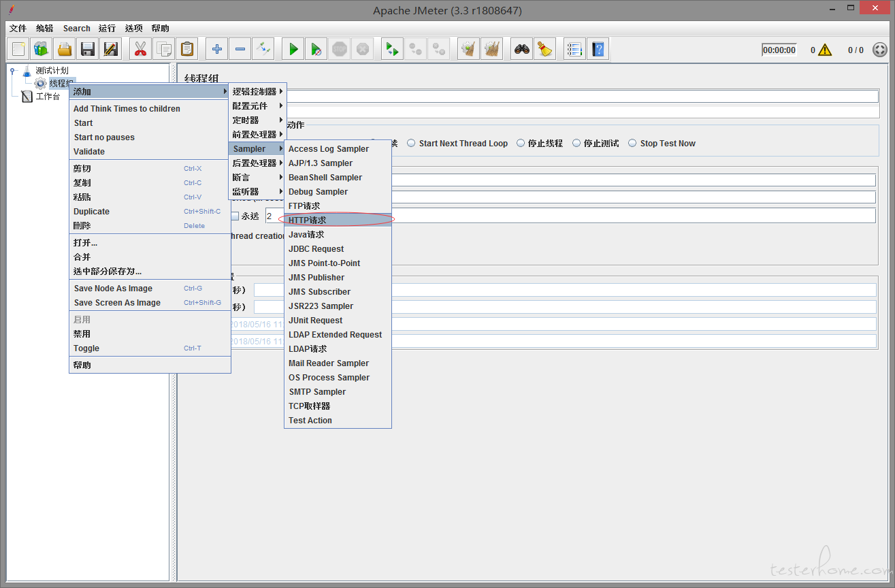Open the Function Helper list icon

point(575,49)
